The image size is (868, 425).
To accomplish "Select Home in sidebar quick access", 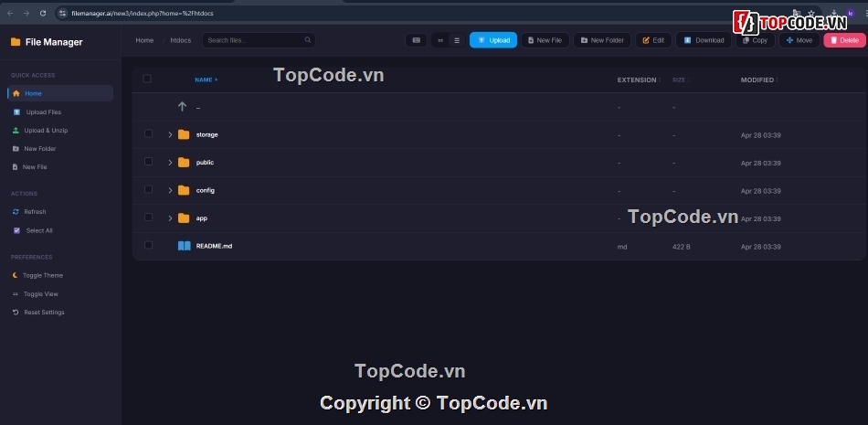I will pos(60,93).
